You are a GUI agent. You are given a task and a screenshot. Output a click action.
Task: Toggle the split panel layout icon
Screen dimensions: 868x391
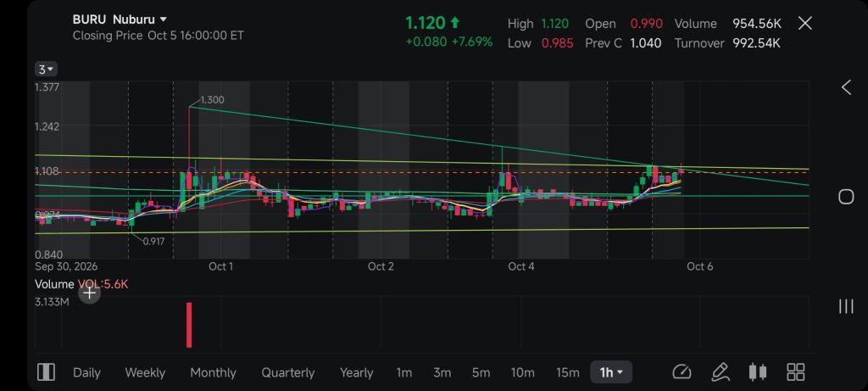click(46, 372)
